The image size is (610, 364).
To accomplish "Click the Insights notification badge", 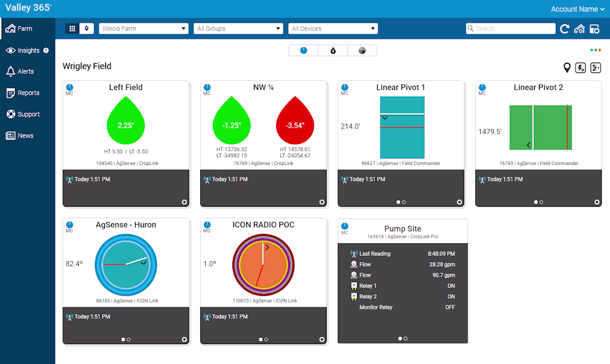I will point(46,50).
